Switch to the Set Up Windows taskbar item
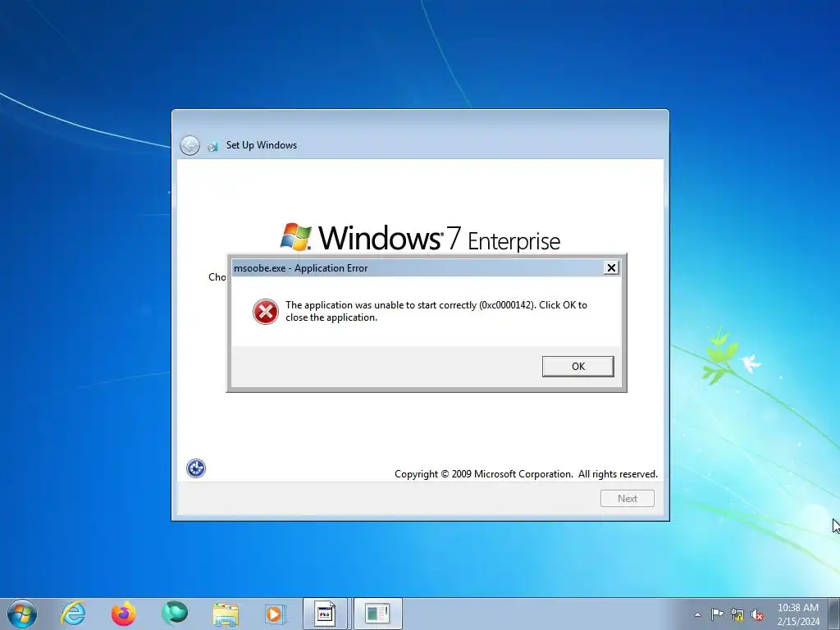This screenshot has width=840, height=630. [377, 614]
